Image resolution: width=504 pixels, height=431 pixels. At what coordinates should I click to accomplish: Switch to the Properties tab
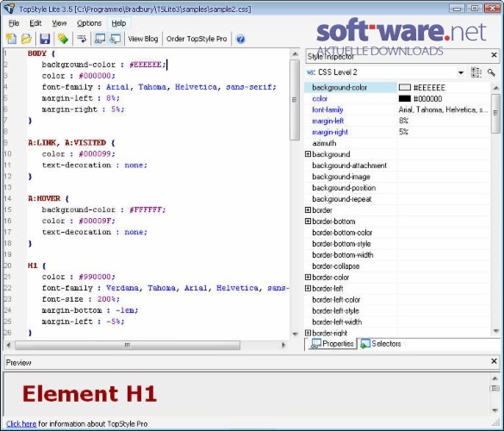[332, 344]
